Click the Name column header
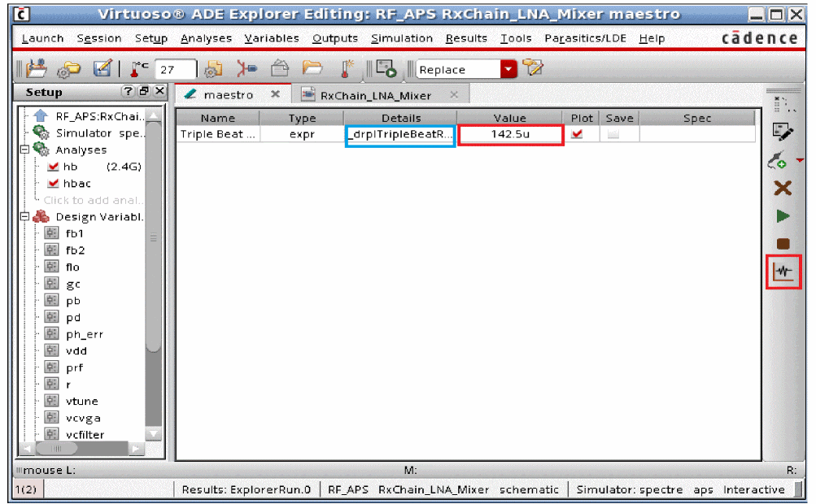Screen dimensions: 816x504 [x=217, y=118]
